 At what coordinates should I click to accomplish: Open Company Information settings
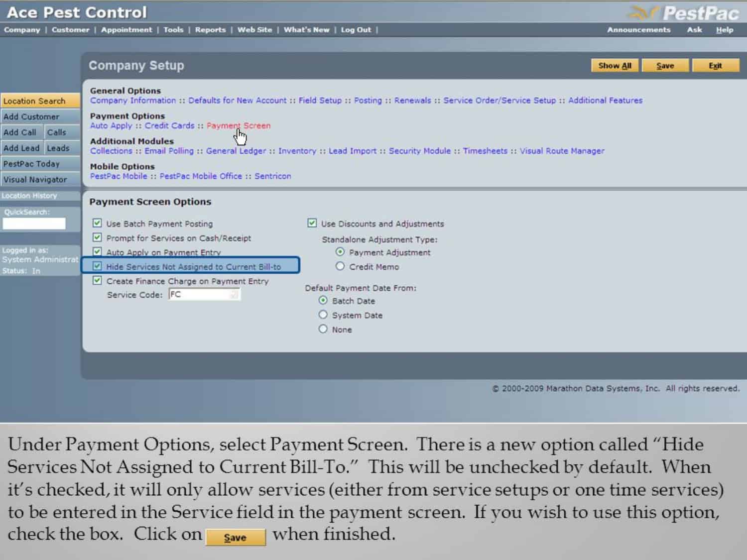(x=133, y=101)
